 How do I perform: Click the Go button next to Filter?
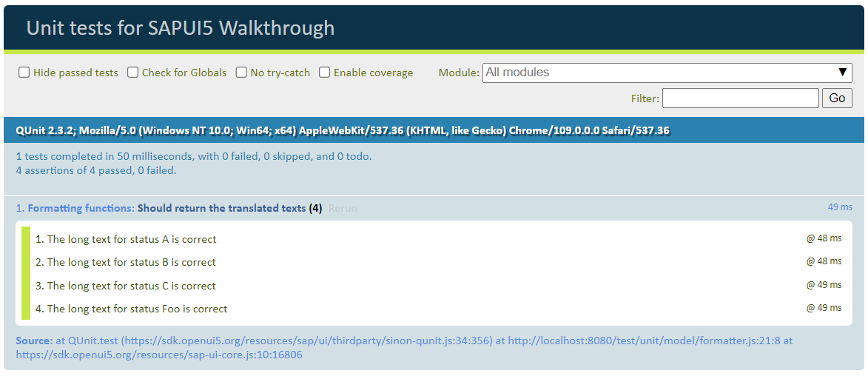[x=837, y=98]
